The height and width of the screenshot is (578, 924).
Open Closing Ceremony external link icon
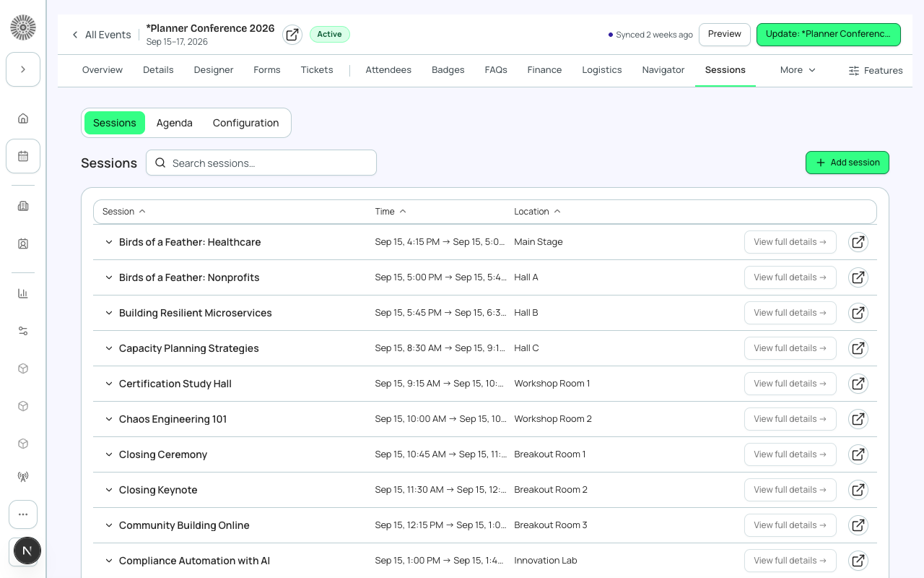pos(858,454)
